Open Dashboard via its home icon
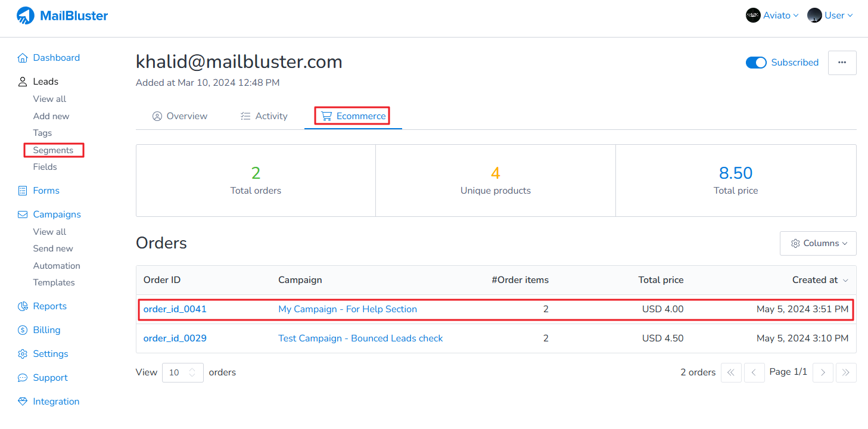This screenshot has height=429, width=868. [x=23, y=58]
